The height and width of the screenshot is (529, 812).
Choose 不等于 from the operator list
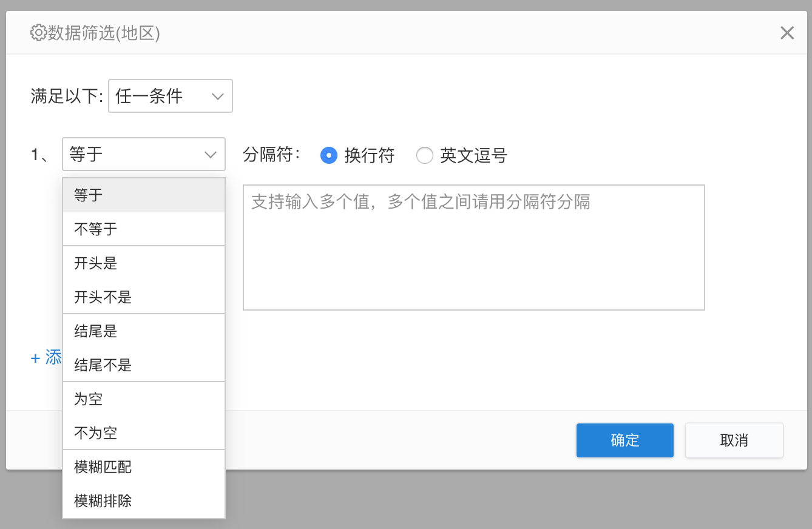coord(143,229)
